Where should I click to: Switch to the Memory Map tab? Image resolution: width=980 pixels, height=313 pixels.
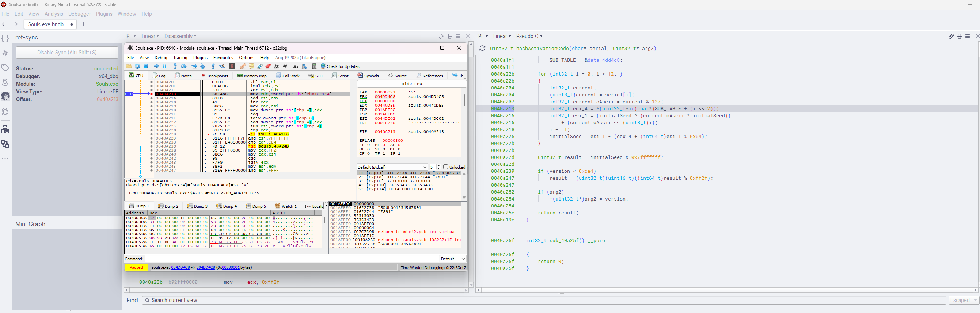[x=251, y=76]
